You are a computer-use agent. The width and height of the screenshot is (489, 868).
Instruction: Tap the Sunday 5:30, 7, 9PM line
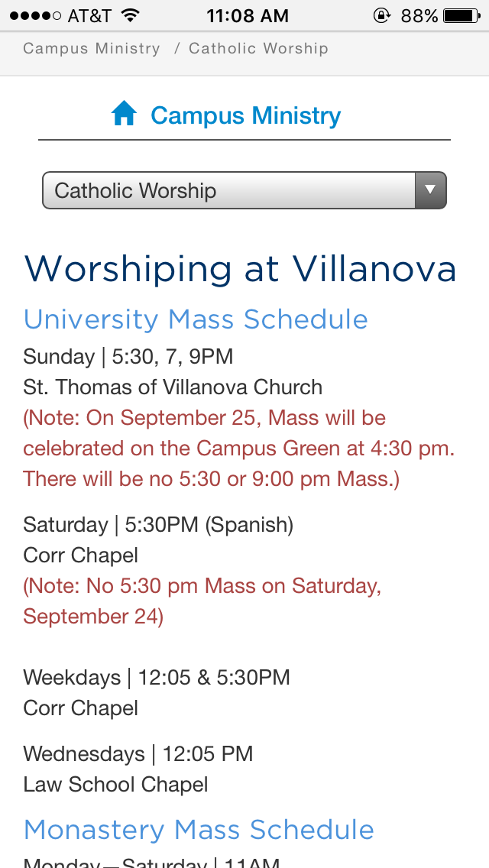point(128,356)
